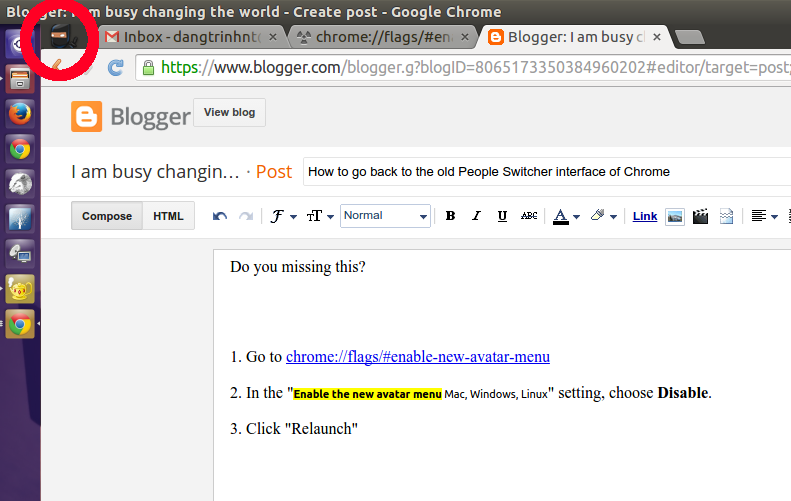Viewport: 791px width, 501px height.
Task: Click the '3. Click "Relaunch"' line
Action: pos(294,429)
